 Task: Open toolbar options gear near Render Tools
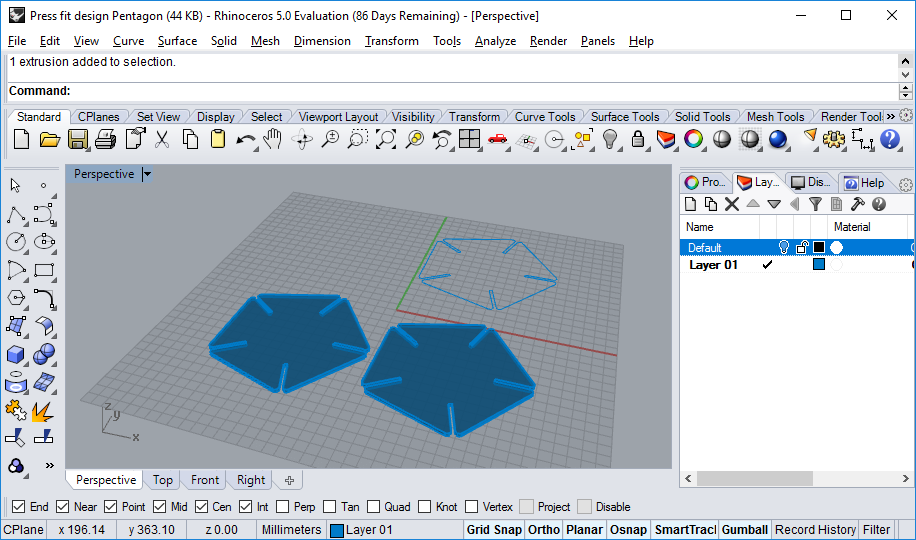click(x=906, y=115)
